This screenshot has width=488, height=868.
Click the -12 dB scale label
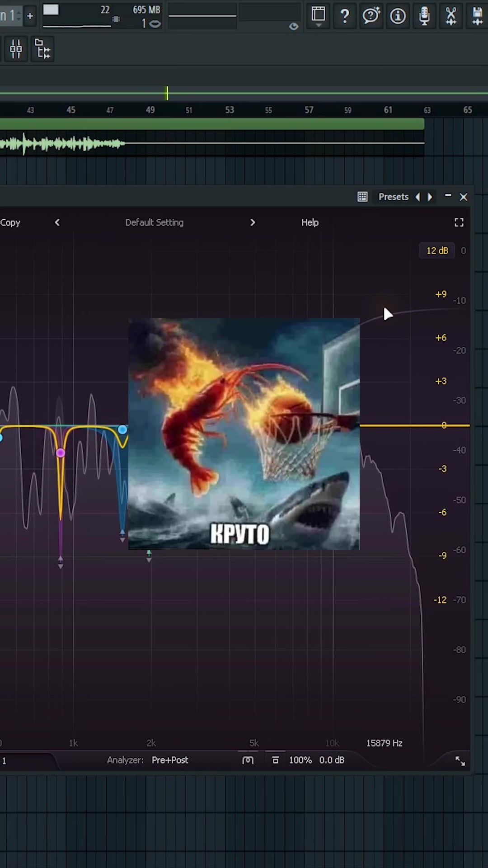click(x=440, y=600)
